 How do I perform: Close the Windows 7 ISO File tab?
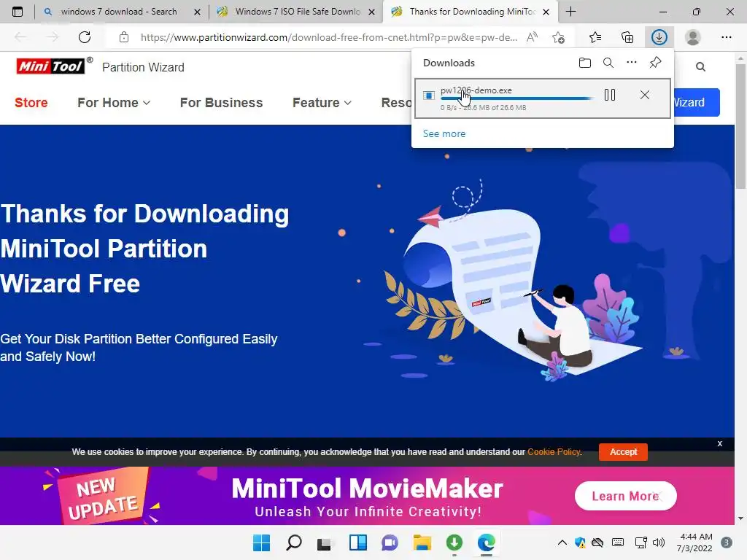pyautogui.click(x=371, y=12)
